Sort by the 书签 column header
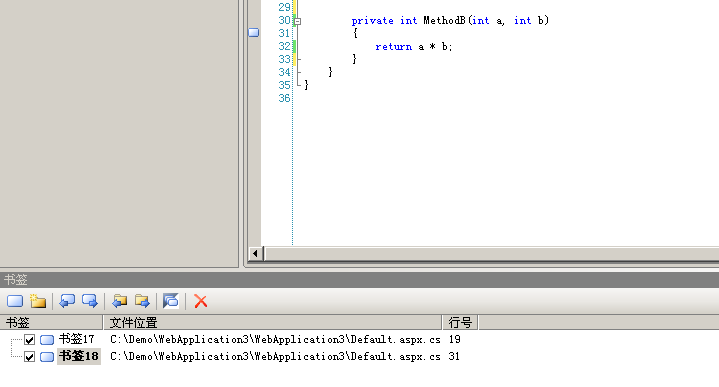Image resolution: width=719 pixels, height=387 pixels. click(51, 323)
